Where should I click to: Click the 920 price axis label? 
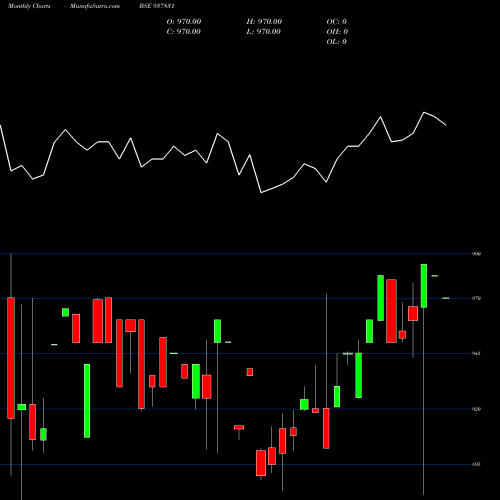(476, 409)
